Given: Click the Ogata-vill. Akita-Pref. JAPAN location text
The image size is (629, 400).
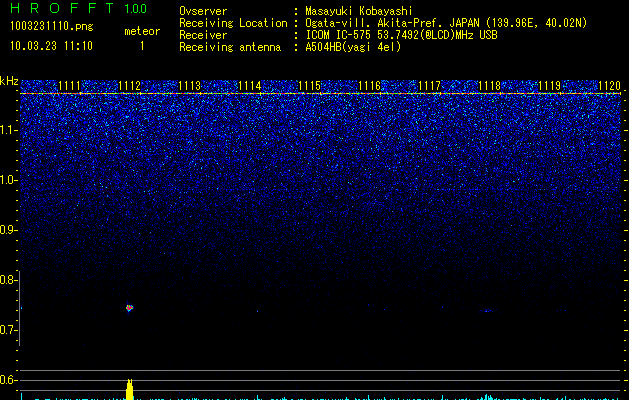Looking at the screenshot, I should (x=446, y=23).
